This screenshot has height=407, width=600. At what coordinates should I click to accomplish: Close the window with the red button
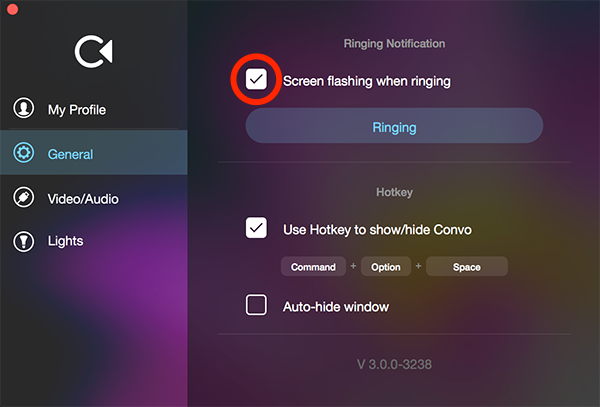coord(12,9)
